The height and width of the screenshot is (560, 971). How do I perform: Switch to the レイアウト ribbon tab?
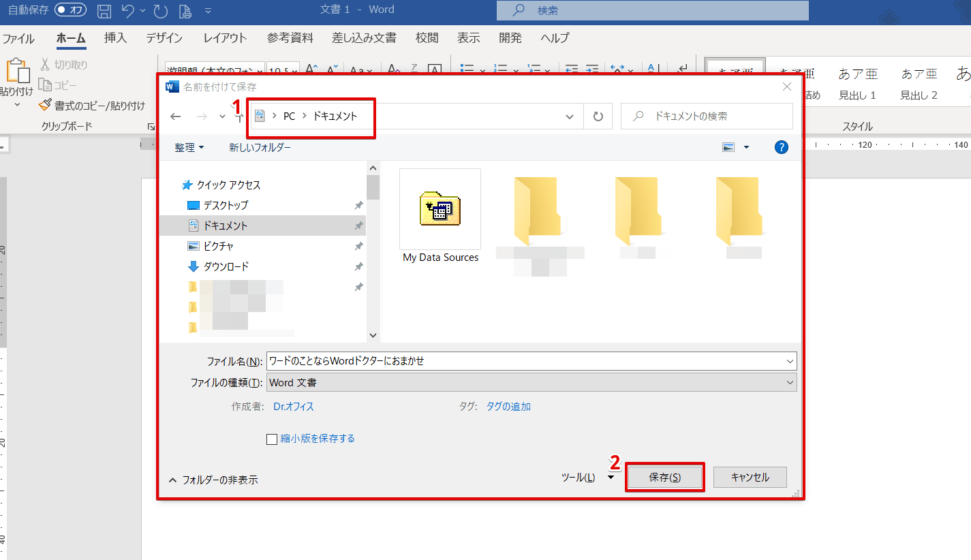pyautogui.click(x=226, y=38)
